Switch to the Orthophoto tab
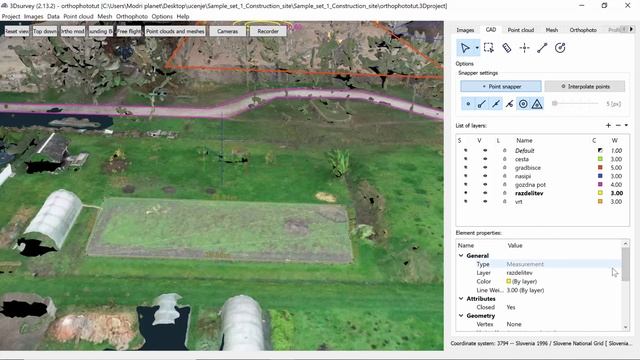 click(583, 30)
